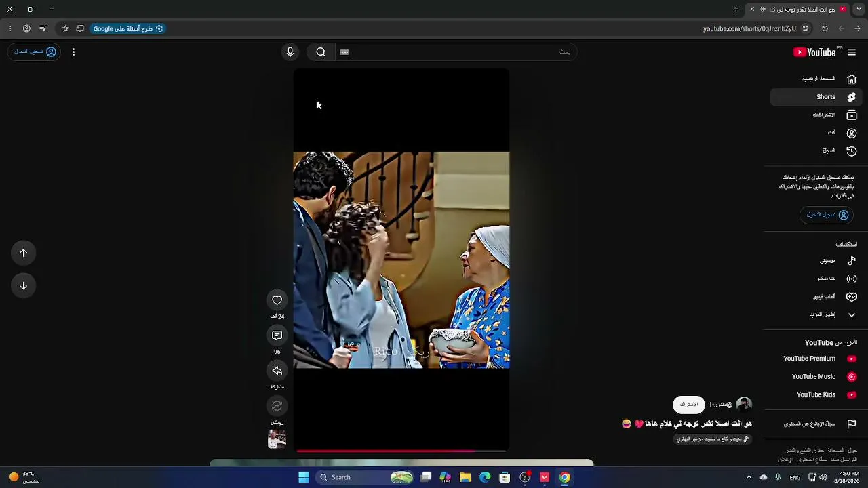
Task: Click the sign-in button near the settings dots
Action: pos(35,52)
